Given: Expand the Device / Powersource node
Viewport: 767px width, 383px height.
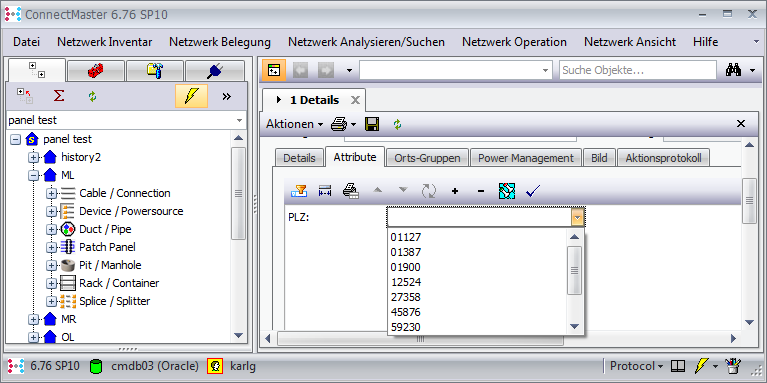Looking at the screenshot, I should click(51, 211).
